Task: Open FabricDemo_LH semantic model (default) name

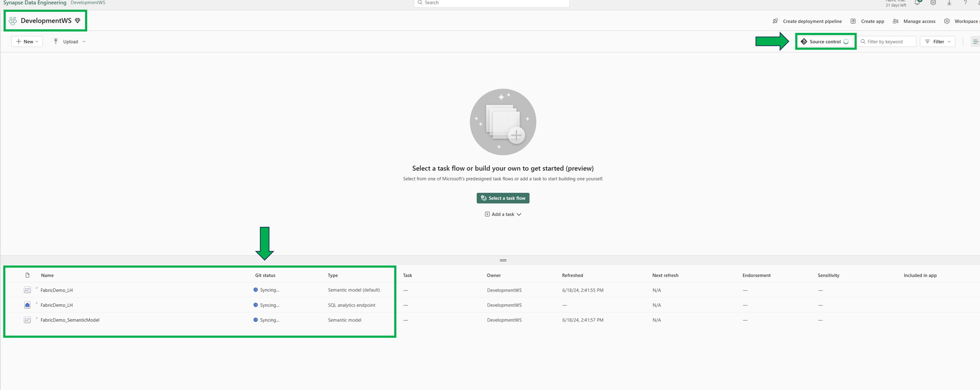Action: point(56,290)
